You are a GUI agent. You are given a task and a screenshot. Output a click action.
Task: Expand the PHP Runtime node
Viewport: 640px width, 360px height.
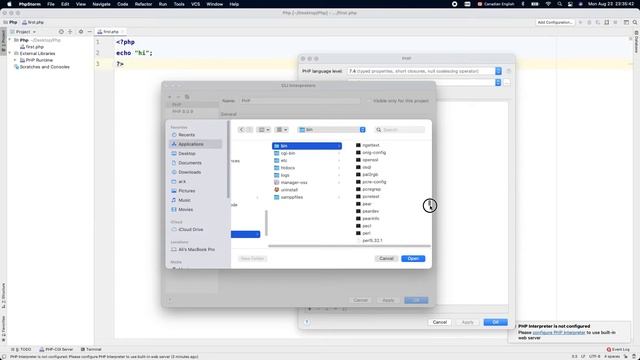tap(16, 60)
